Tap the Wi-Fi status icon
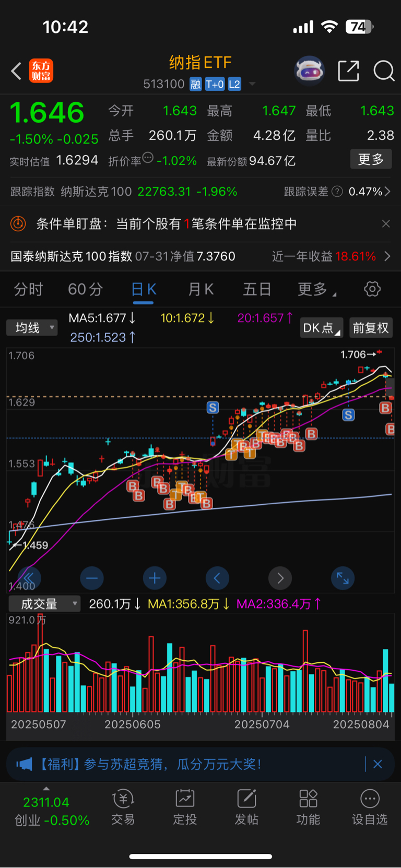 tap(329, 27)
